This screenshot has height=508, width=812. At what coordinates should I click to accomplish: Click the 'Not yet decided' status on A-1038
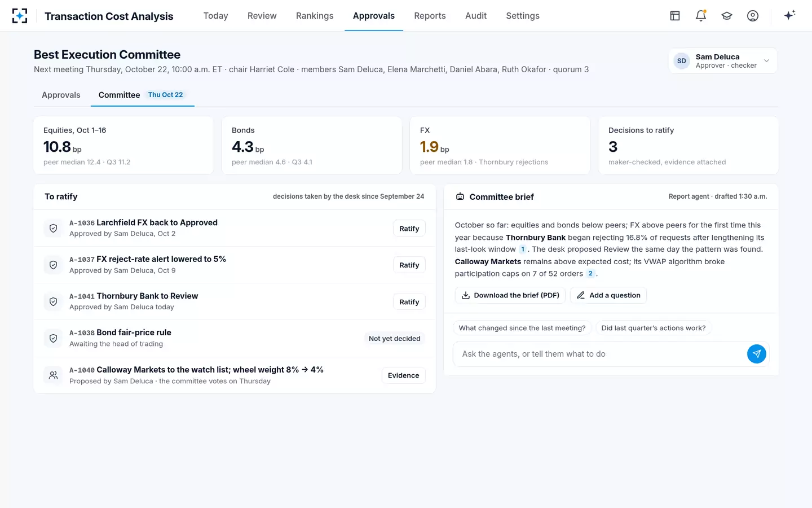pos(395,339)
